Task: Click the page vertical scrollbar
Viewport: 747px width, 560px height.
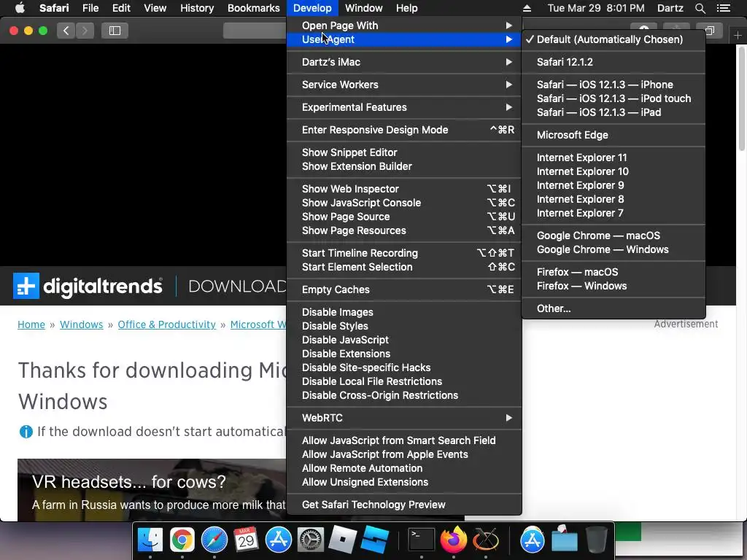Action: tap(742, 99)
